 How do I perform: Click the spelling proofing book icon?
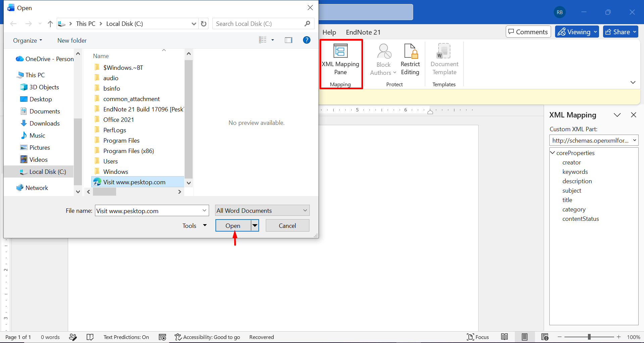click(90, 337)
